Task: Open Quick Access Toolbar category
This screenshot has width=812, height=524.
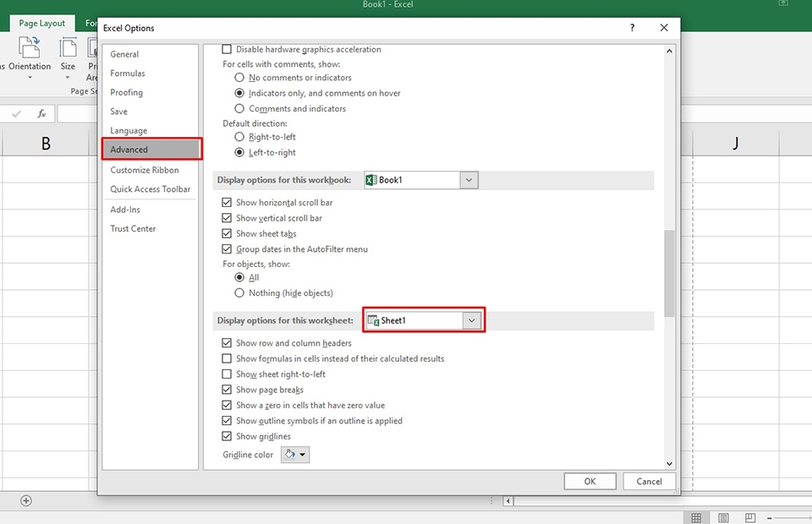Action: tap(151, 189)
